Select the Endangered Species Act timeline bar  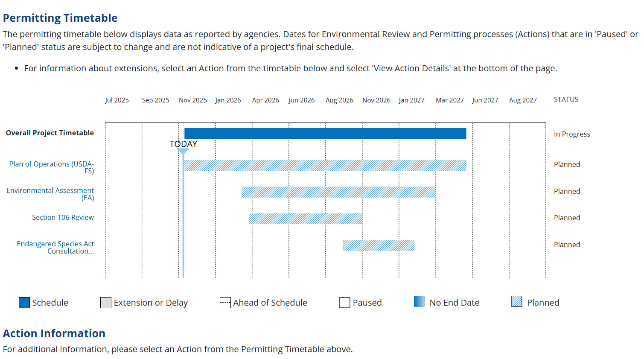click(x=378, y=245)
